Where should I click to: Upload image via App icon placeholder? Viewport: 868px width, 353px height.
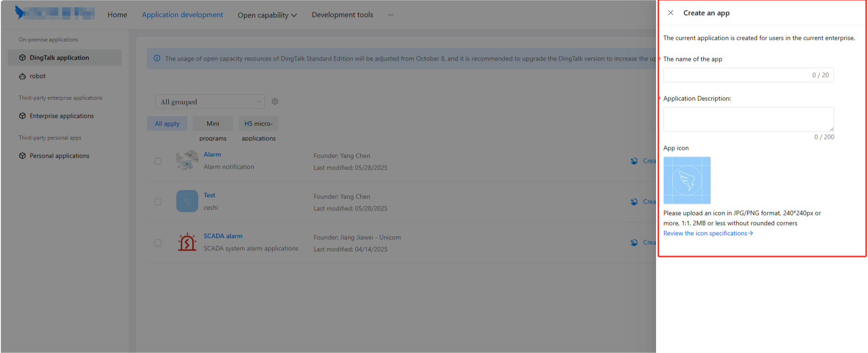tap(687, 180)
